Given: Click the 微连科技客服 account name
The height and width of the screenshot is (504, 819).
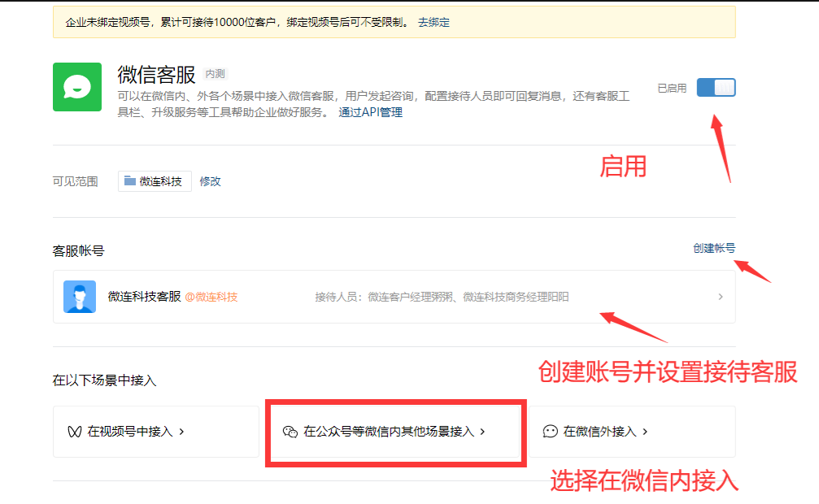Looking at the screenshot, I should pyautogui.click(x=144, y=297).
